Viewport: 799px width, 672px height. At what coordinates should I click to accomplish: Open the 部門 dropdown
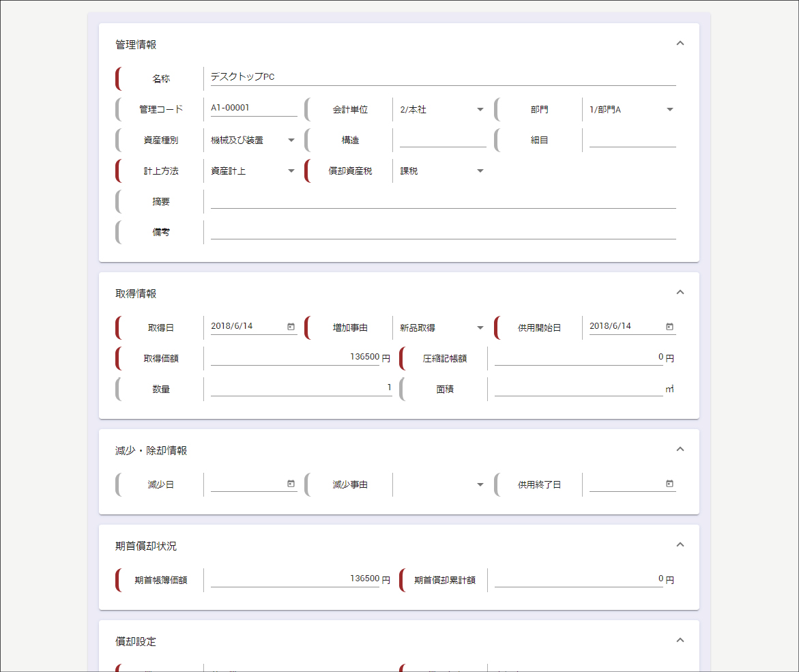[x=633, y=110]
